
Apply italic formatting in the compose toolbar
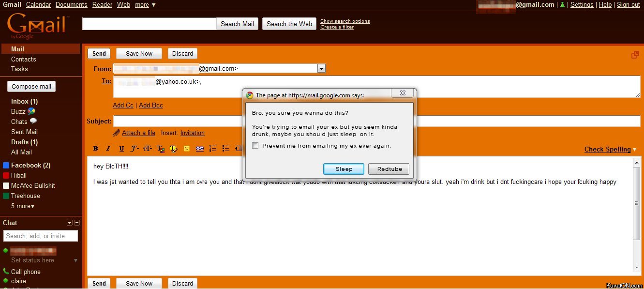coord(108,149)
